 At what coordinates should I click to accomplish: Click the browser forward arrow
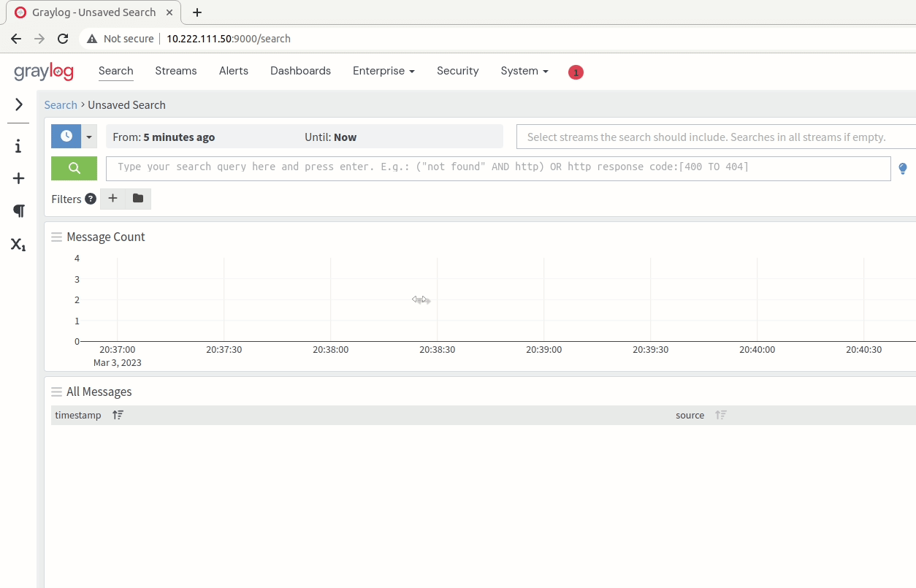pos(39,39)
